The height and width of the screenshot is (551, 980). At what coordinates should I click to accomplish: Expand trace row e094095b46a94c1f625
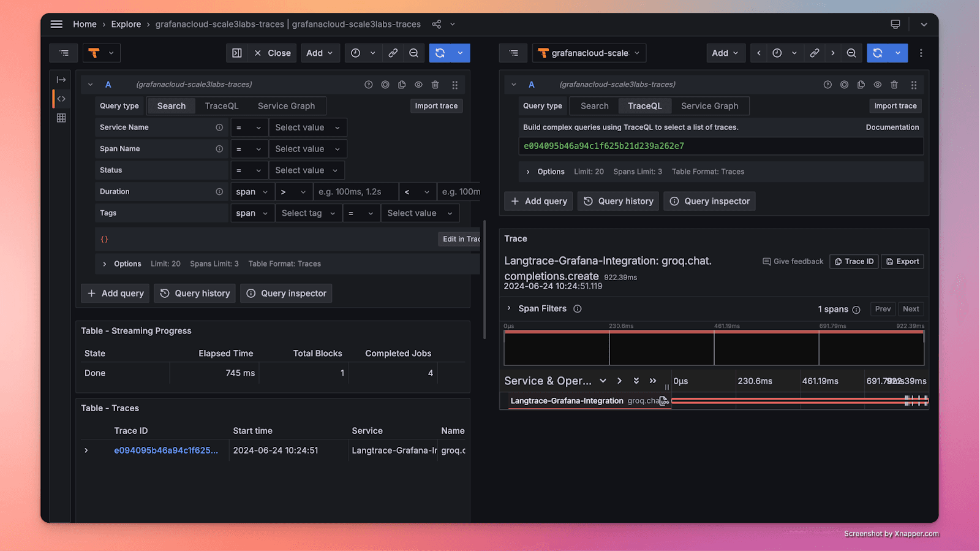(x=86, y=450)
